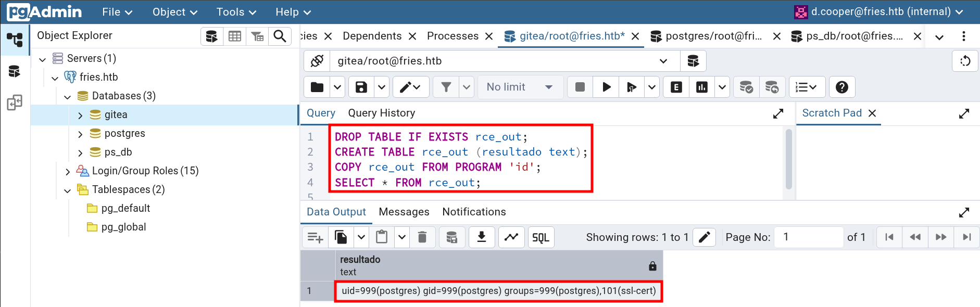Click the Commit transaction icon
This screenshot has height=307, width=980.
(x=746, y=87)
